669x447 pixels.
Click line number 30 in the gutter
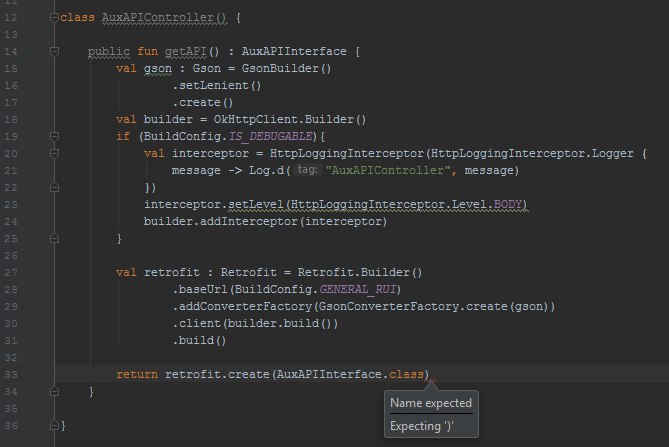click(11, 324)
